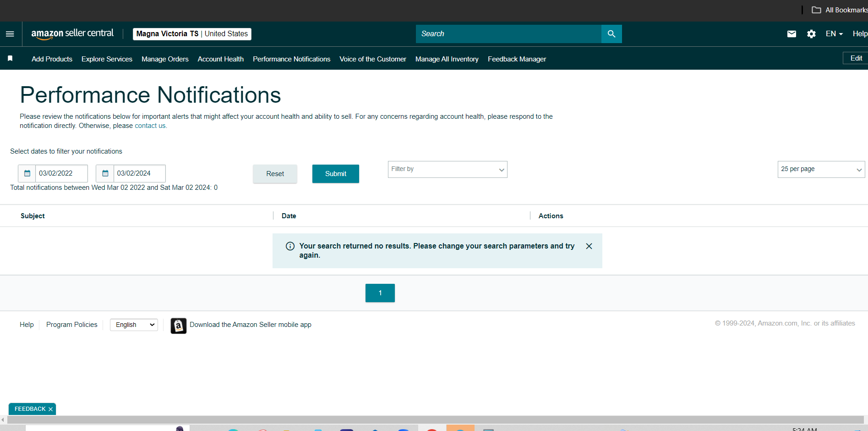Click the search magnifier button

[x=611, y=34]
